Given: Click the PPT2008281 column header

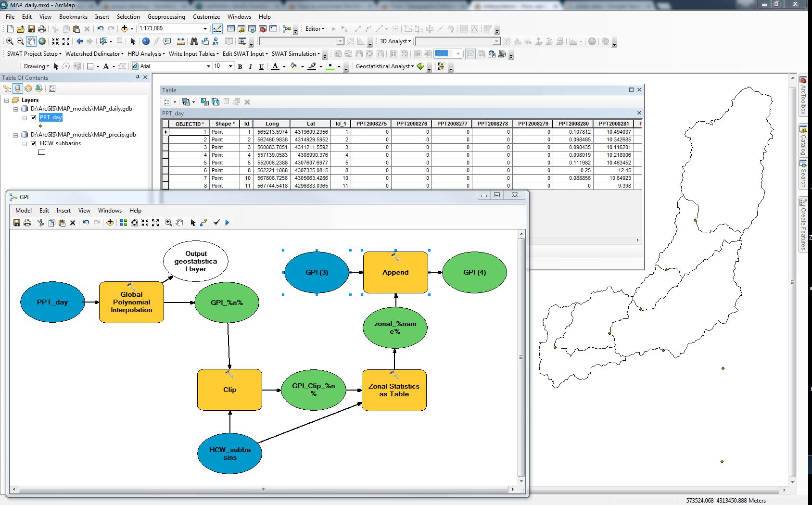Looking at the screenshot, I should pos(614,124).
